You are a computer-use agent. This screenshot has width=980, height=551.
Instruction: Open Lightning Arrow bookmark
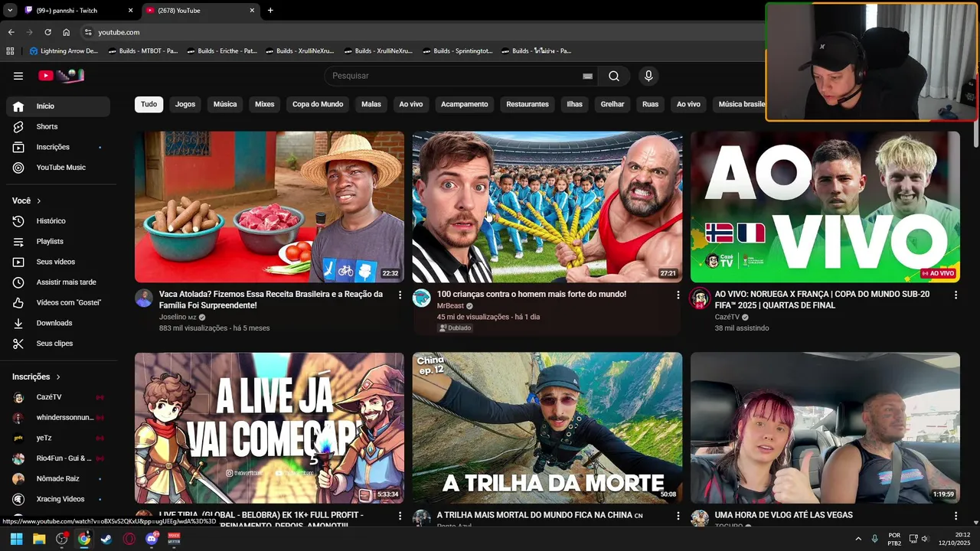[x=64, y=51]
